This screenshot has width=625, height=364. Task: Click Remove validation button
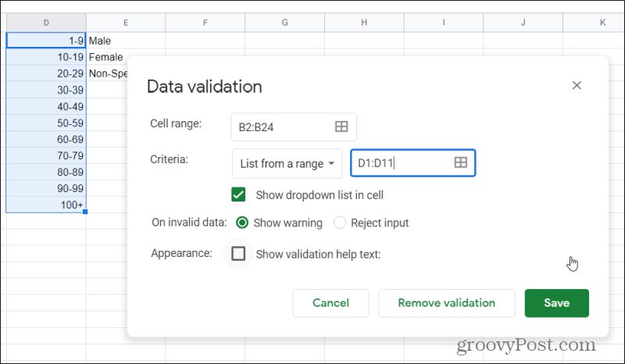pos(446,303)
